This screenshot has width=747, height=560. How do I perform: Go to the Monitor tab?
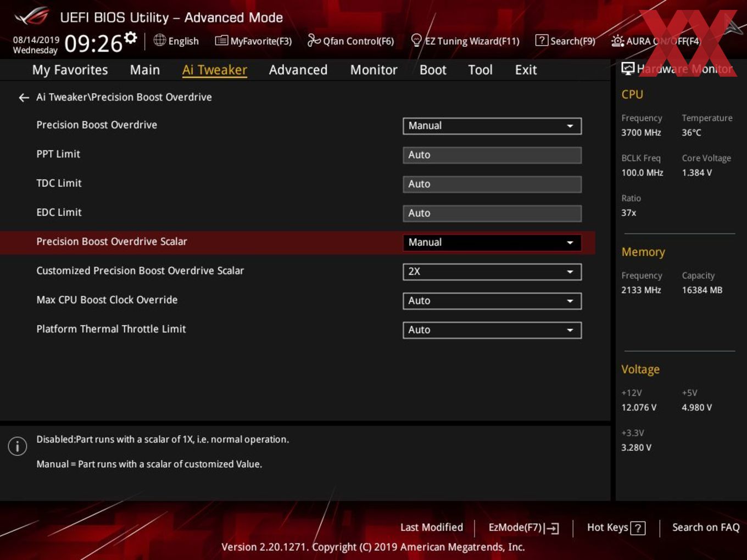tap(374, 70)
